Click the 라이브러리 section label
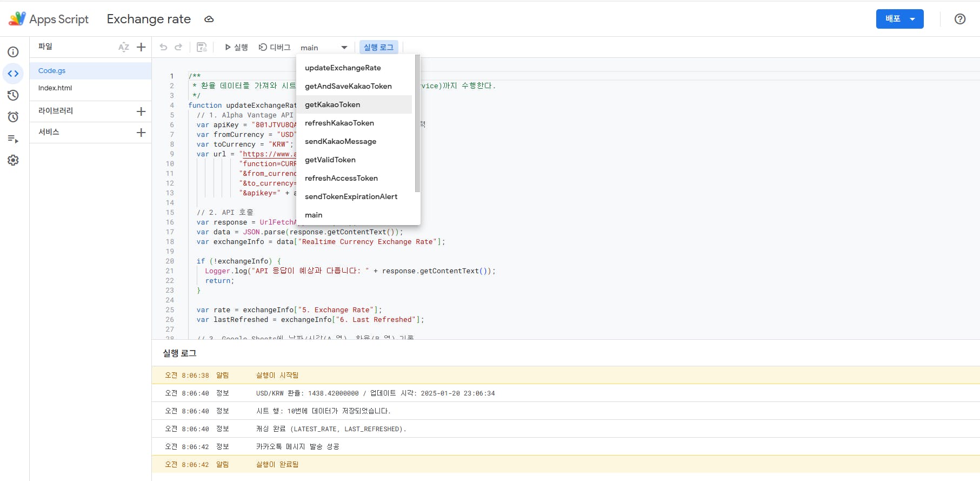Viewport: 980px width, 481px height. coord(56,111)
